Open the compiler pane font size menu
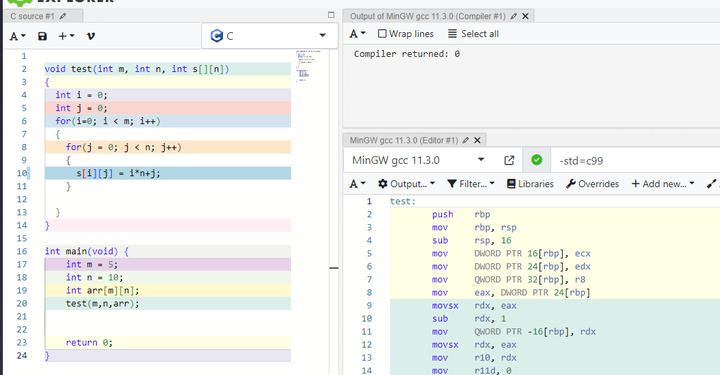 (357, 184)
